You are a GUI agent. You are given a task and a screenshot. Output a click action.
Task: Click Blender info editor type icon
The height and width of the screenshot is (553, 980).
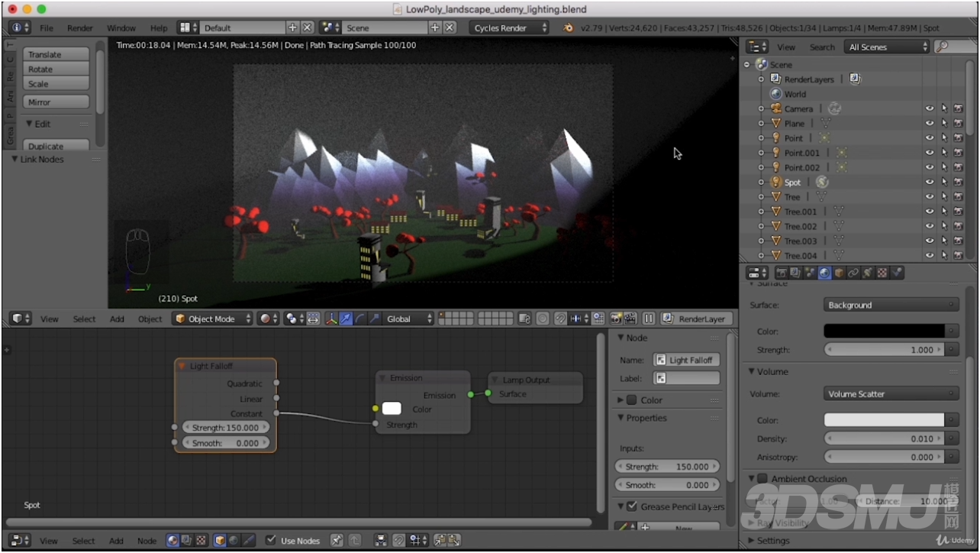(19, 27)
